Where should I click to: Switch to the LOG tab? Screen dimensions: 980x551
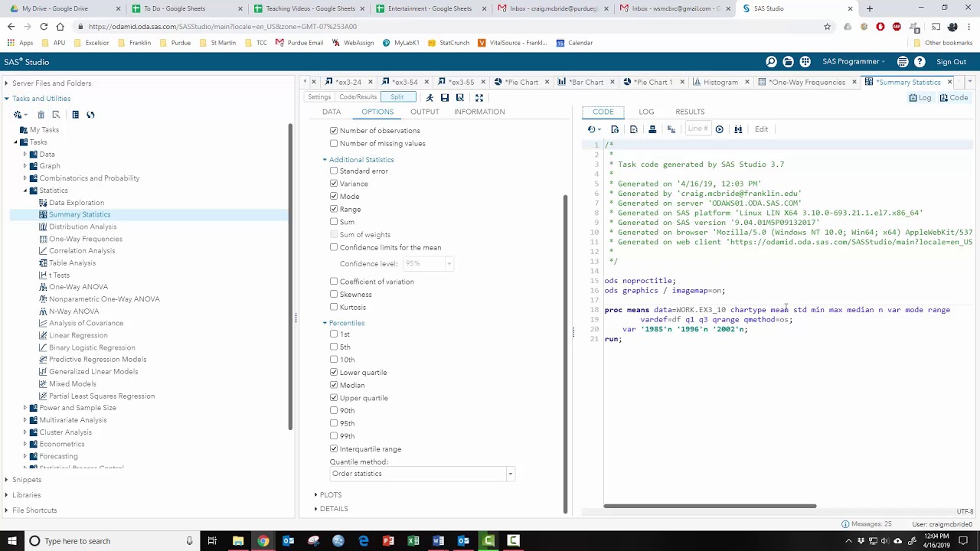coord(646,112)
